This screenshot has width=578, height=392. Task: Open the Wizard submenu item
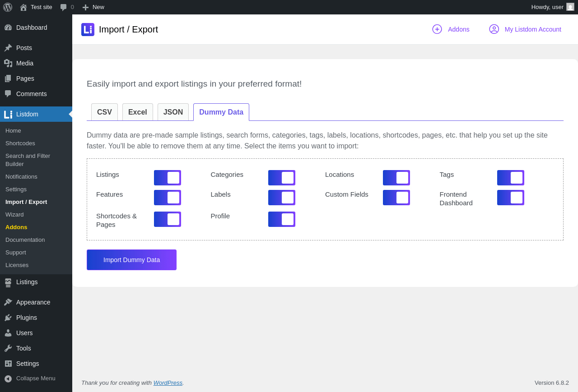(36, 215)
